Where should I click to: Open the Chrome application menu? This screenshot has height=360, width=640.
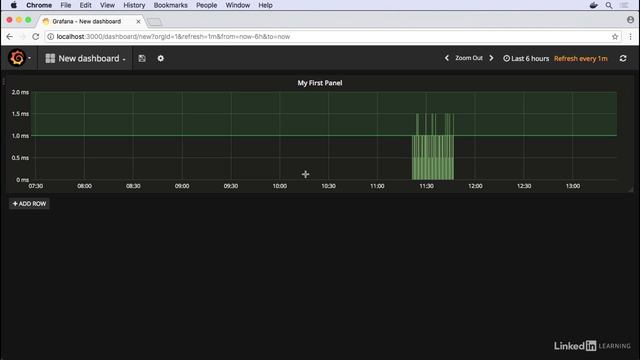(x=39, y=5)
